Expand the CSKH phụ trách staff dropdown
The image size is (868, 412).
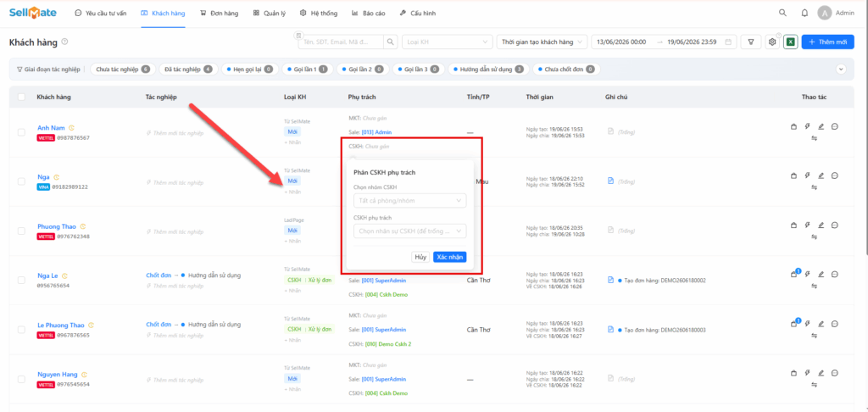tap(409, 231)
